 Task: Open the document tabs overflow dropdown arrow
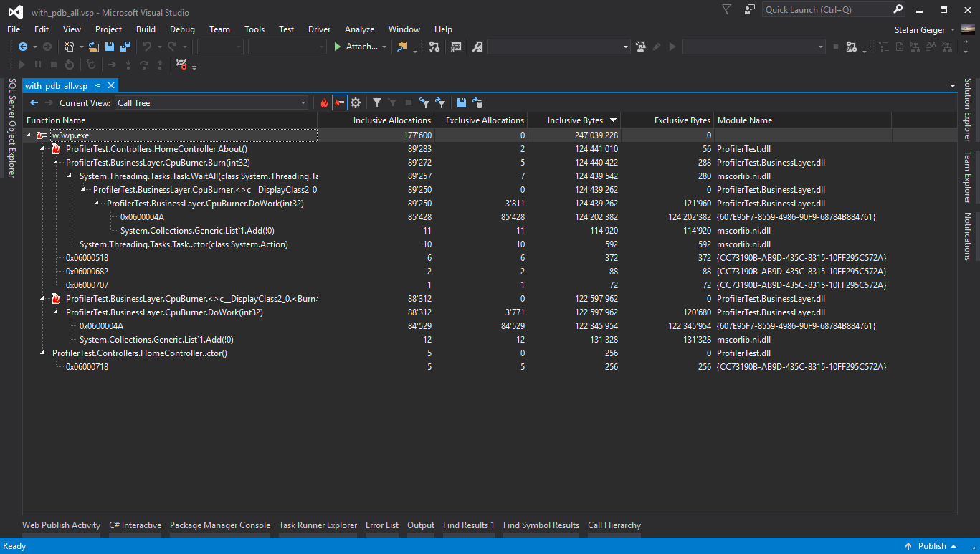[x=953, y=86]
